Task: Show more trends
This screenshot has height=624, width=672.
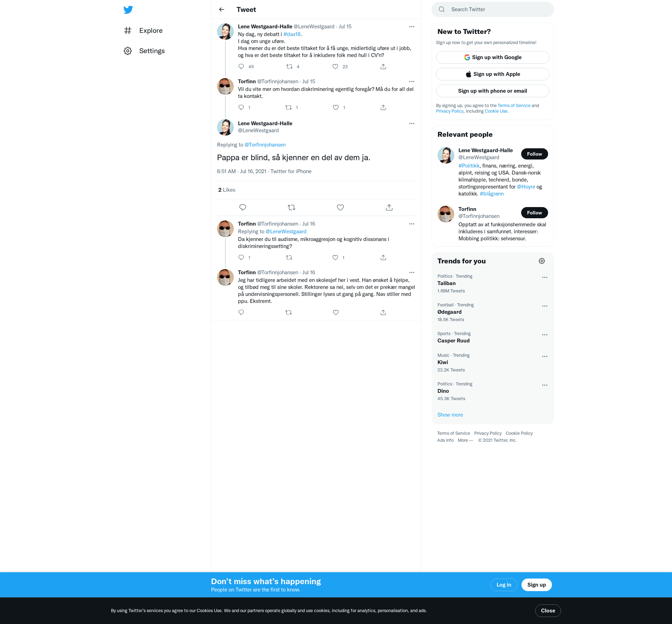Action: pyautogui.click(x=450, y=415)
